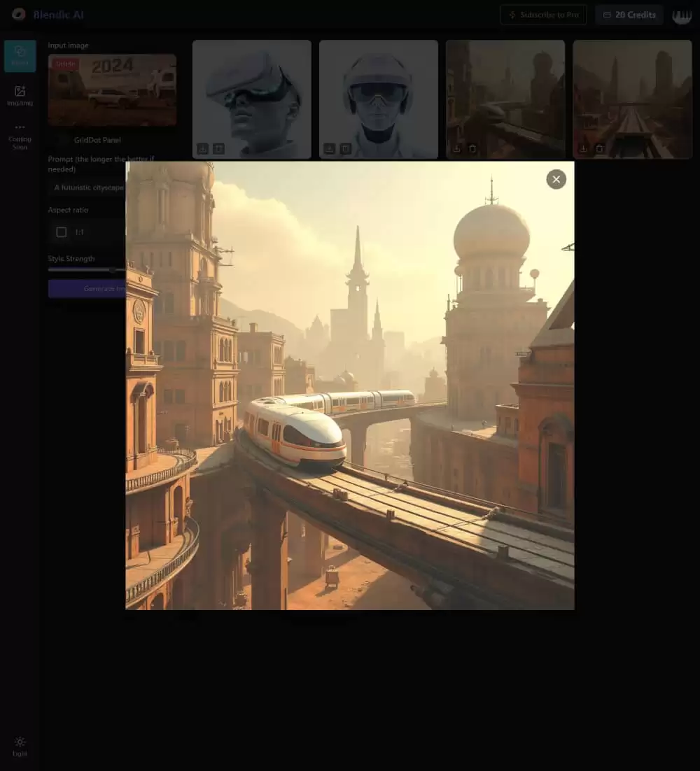This screenshot has height=771, width=700.
Task: Download the fourth railway cityscape image
Action: pyautogui.click(x=583, y=148)
